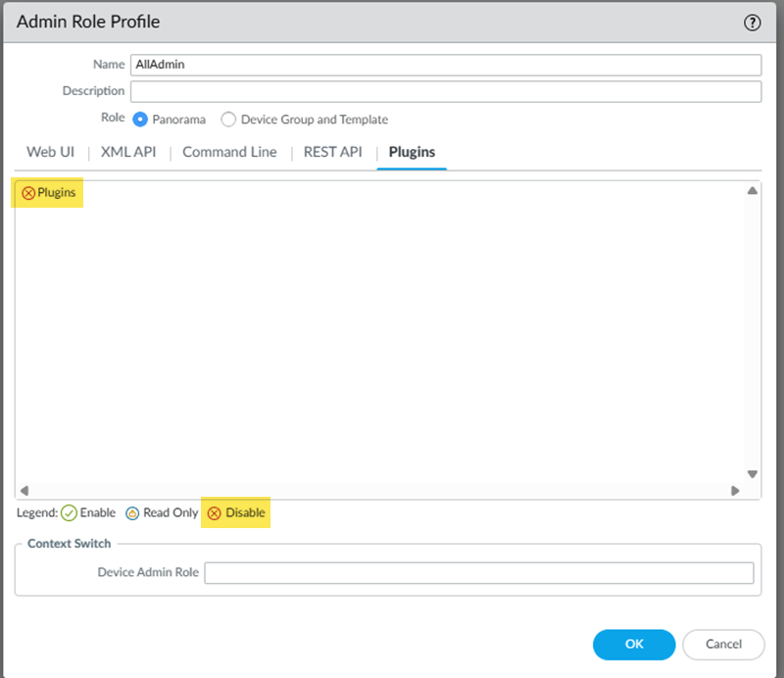Click into the Name input field
The image size is (784, 678).
click(x=446, y=65)
